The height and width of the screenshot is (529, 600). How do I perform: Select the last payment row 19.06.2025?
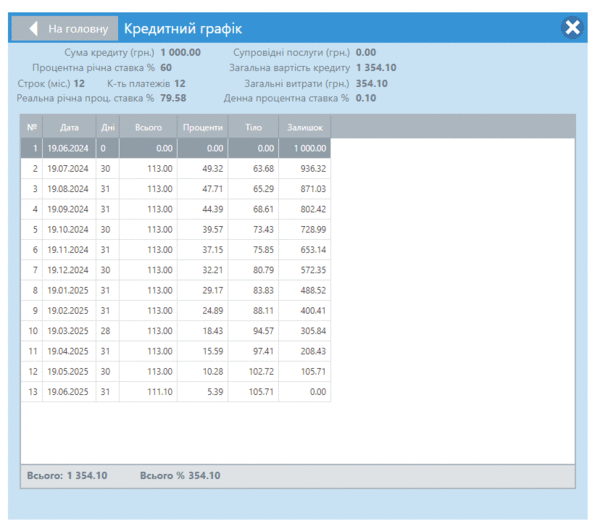pos(69,392)
